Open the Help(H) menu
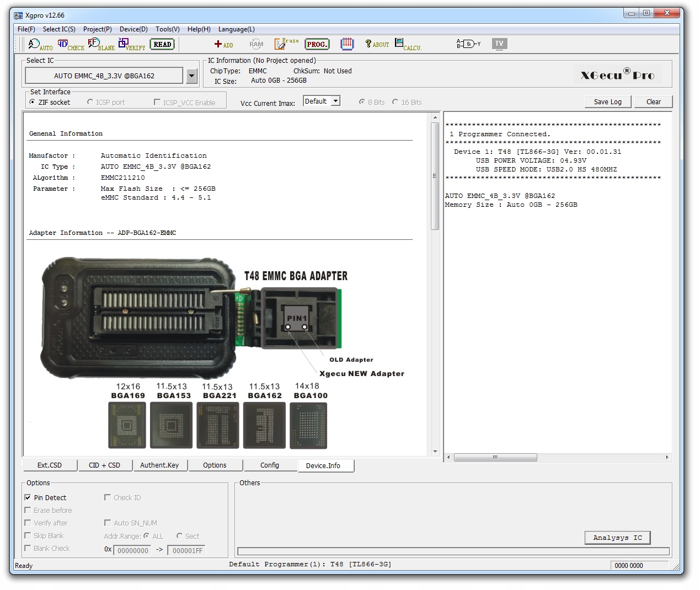 pos(199,29)
